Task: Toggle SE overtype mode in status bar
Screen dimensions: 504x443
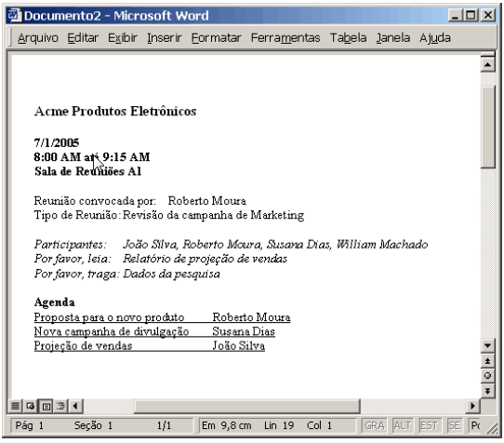Action: (x=455, y=425)
